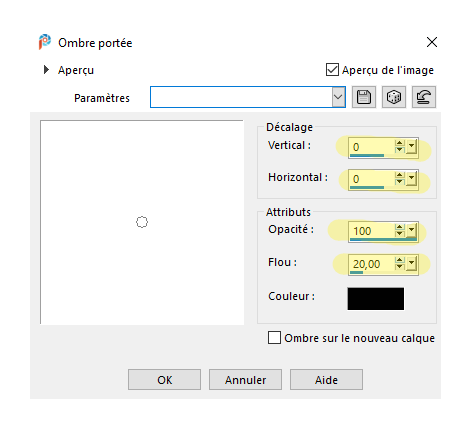Click the randomize parameters dice icon
This screenshot has height=429, width=471.
point(394,97)
